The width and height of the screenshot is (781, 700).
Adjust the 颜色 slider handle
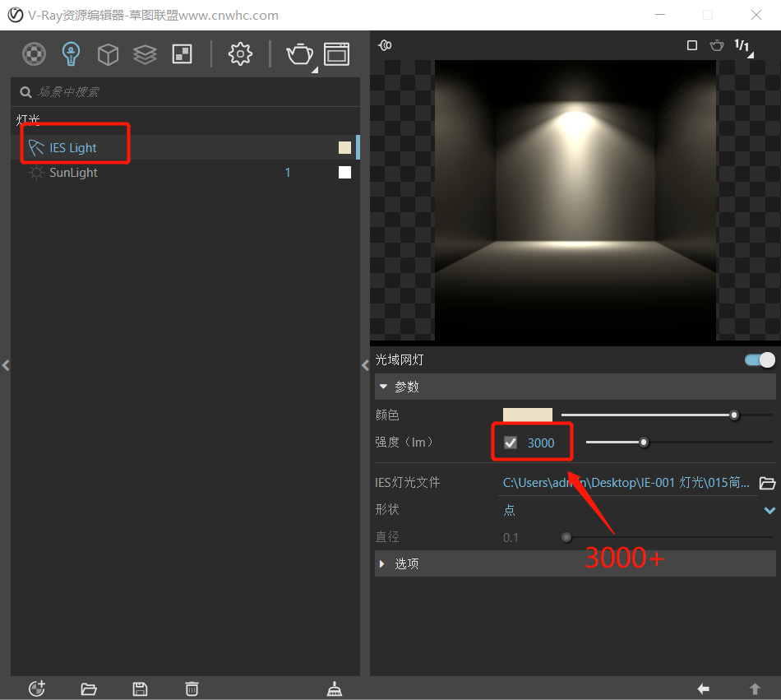coord(733,415)
